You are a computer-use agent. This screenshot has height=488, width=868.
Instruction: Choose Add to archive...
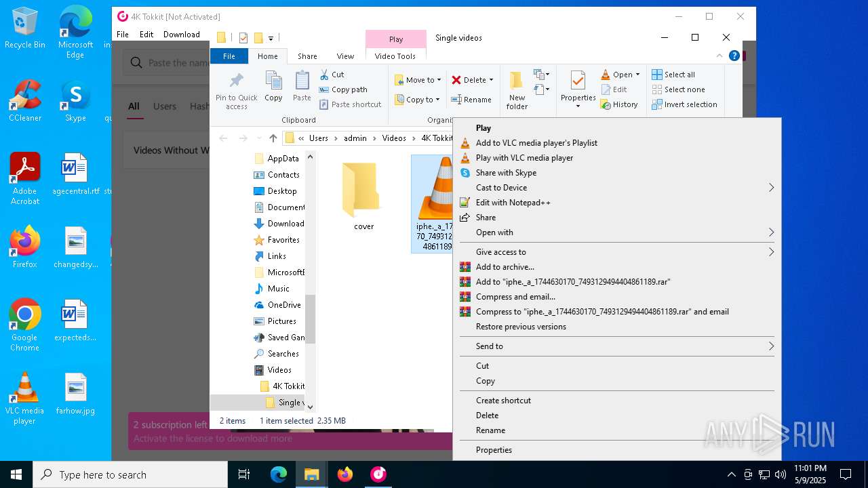(x=616, y=267)
